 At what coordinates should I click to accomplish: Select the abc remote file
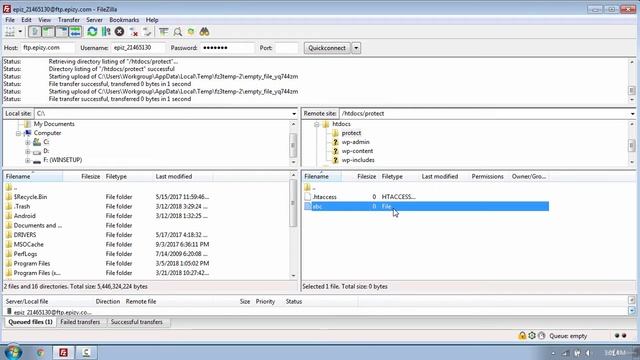point(427,207)
